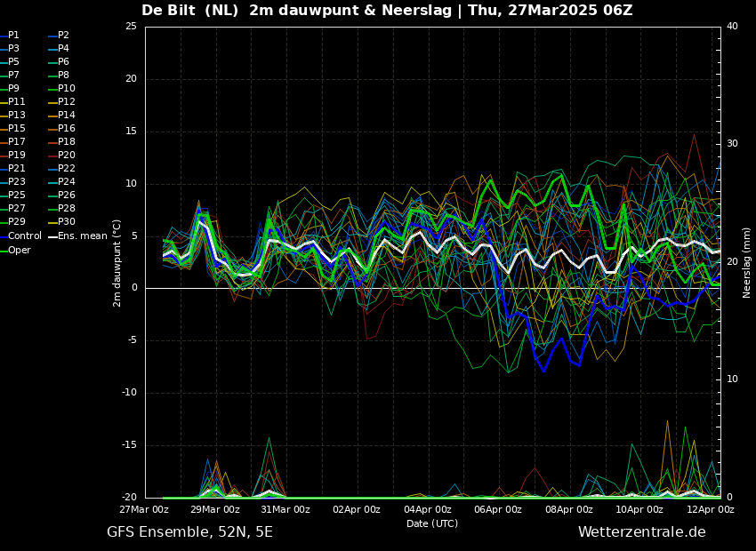Select the P29 legend entry
Image resolution: width=756 pixels, height=551 pixels.
coord(12,222)
